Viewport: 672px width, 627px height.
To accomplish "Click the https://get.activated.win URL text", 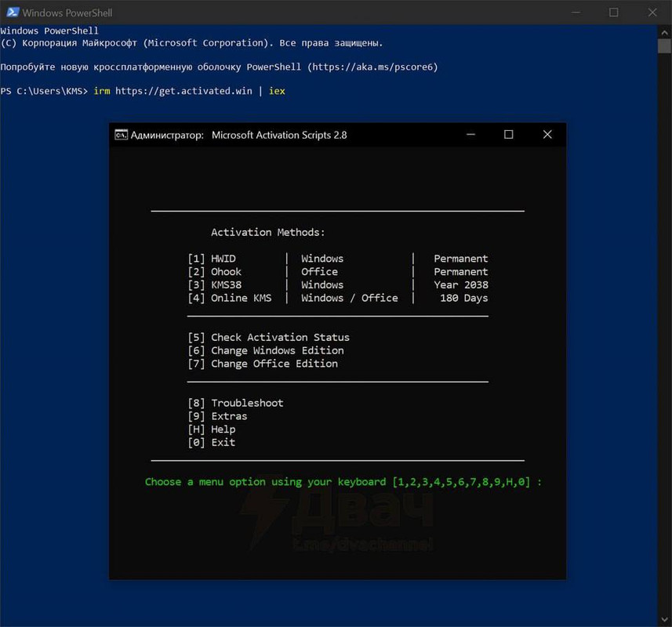I will click(183, 91).
